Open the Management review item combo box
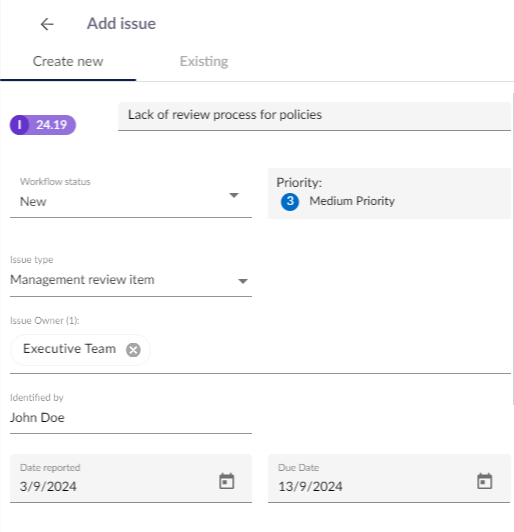This screenshot has height=532, width=514. [131, 280]
